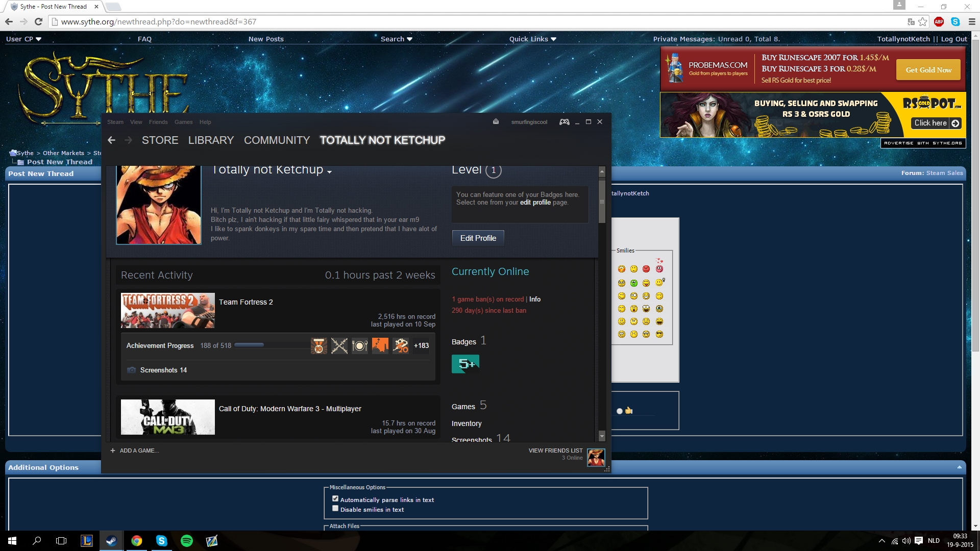Open the Chrome hamburger menu

[x=972, y=21]
